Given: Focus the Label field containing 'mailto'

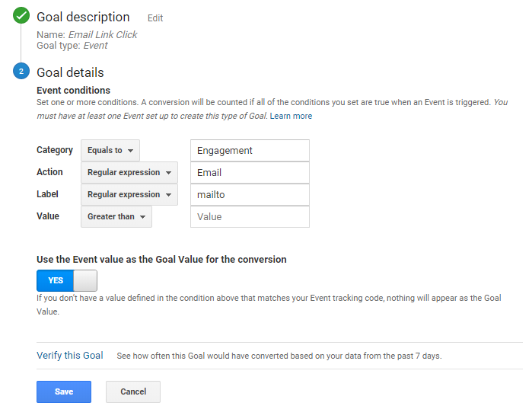Looking at the screenshot, I should tap(250, 195).
